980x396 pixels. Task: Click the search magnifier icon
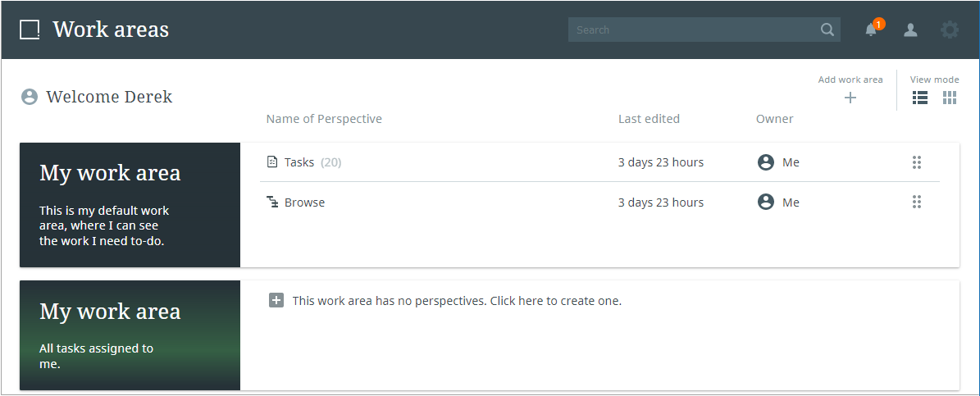point(827,30)
